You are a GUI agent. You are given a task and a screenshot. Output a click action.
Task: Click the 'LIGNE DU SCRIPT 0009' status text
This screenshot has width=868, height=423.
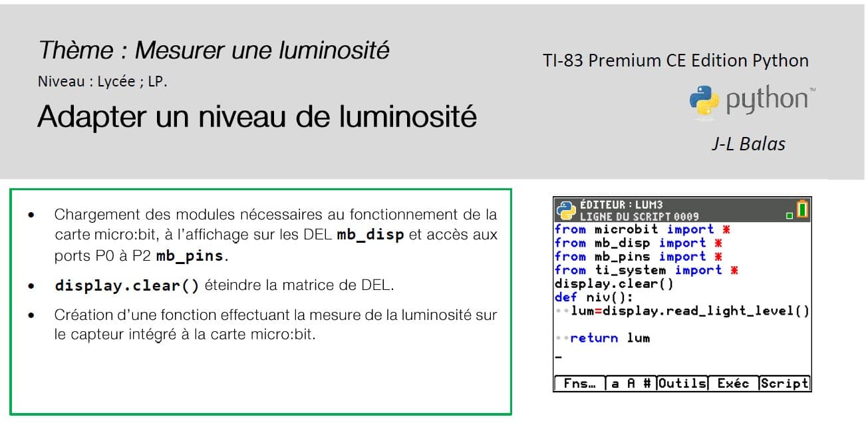pos(639,217)
